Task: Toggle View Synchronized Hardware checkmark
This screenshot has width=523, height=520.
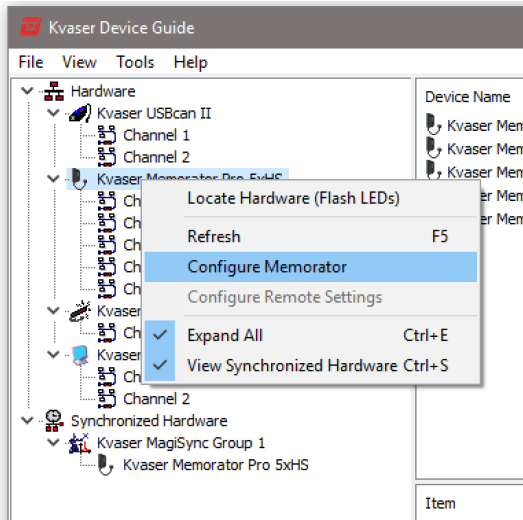Action: pos(160,365)
